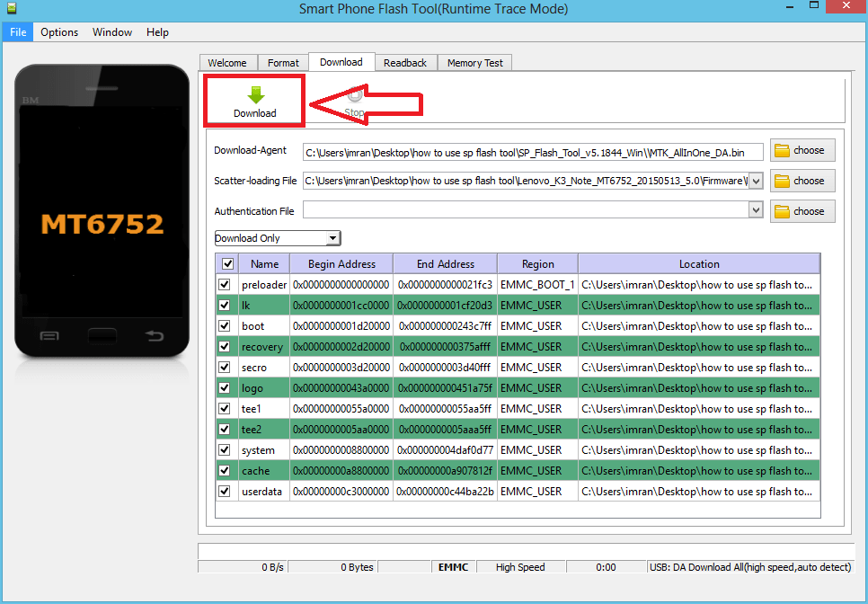
Task: Uncheck the boot partition checkbox
Action: pyautogui.click(x=225, y=325)
